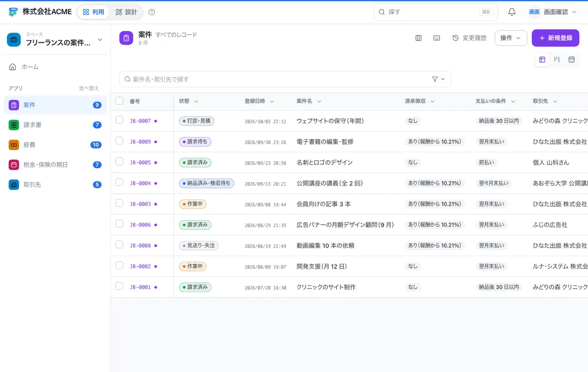The image size is (588, 372).
Task: Click the global 探す search box
Action: (435, 12)
